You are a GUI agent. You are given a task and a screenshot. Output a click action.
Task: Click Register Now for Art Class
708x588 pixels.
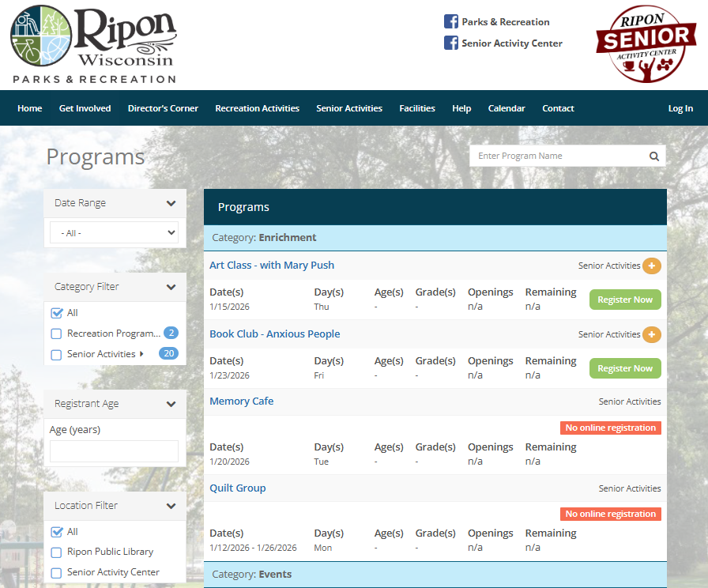[625, 300]
